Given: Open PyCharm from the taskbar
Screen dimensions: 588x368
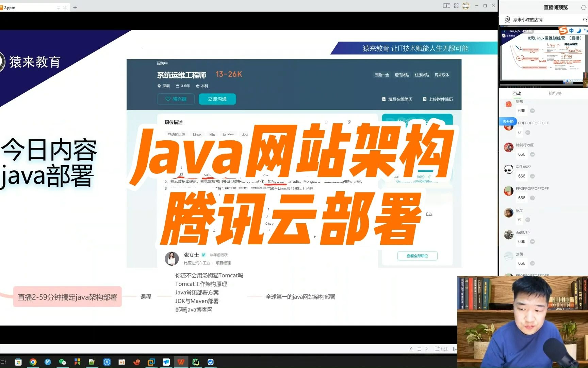Looking at the screenshot, I should tap(196, 362).
